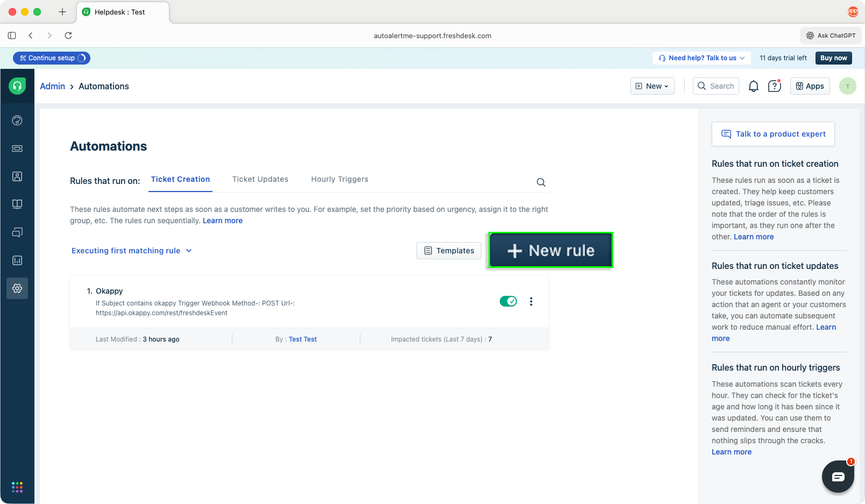The width and height of the screenshot is (865, 504).
Task: Open Learn more under hourly triggers
Action: 732,452
